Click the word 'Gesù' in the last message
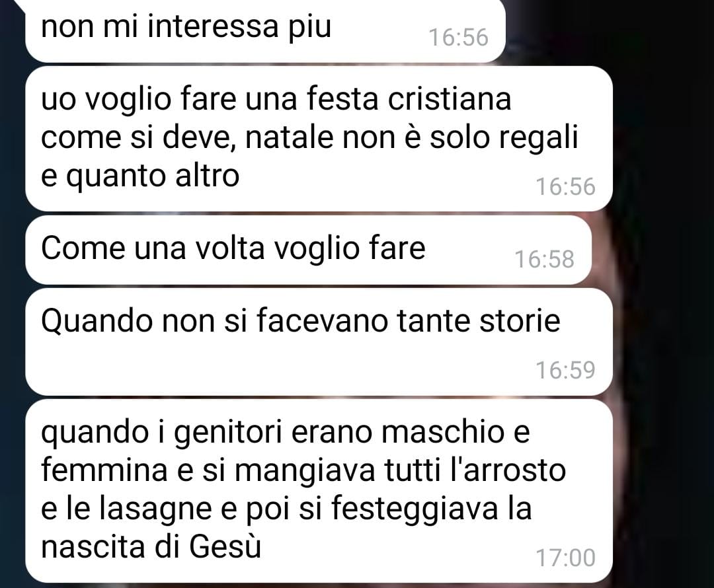The width and height of the screenshot is (714, 588). point(225,546)
